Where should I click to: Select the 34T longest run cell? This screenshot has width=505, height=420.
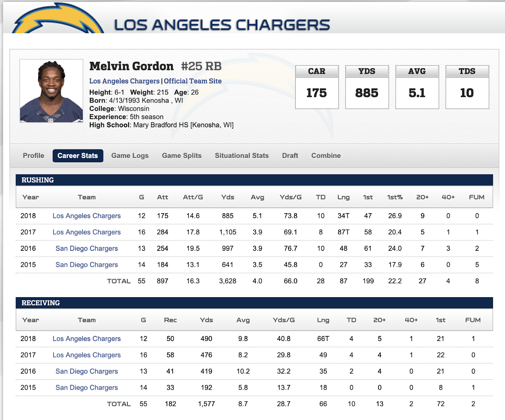343,216
